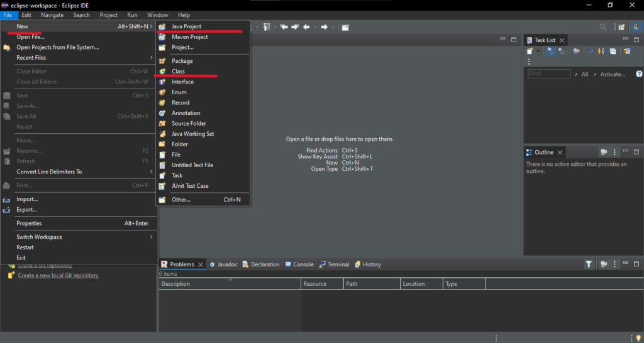Choose Interface in the New submenu
Screen dimensions: 644x343
click(x=203, y=82)
